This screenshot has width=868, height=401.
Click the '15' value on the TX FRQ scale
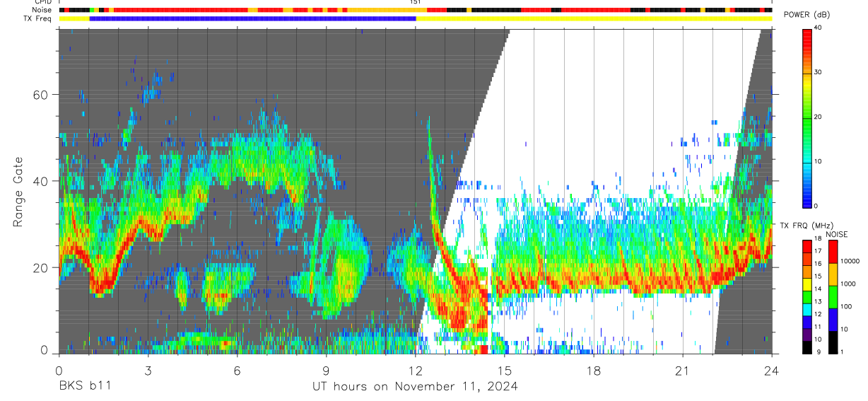[x=819, y=277]
